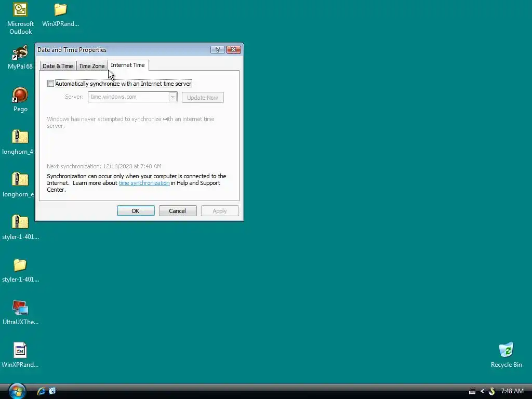Switch to the Date & Time tab
Viewport: 532px width, 399px height.
[58, 66]
